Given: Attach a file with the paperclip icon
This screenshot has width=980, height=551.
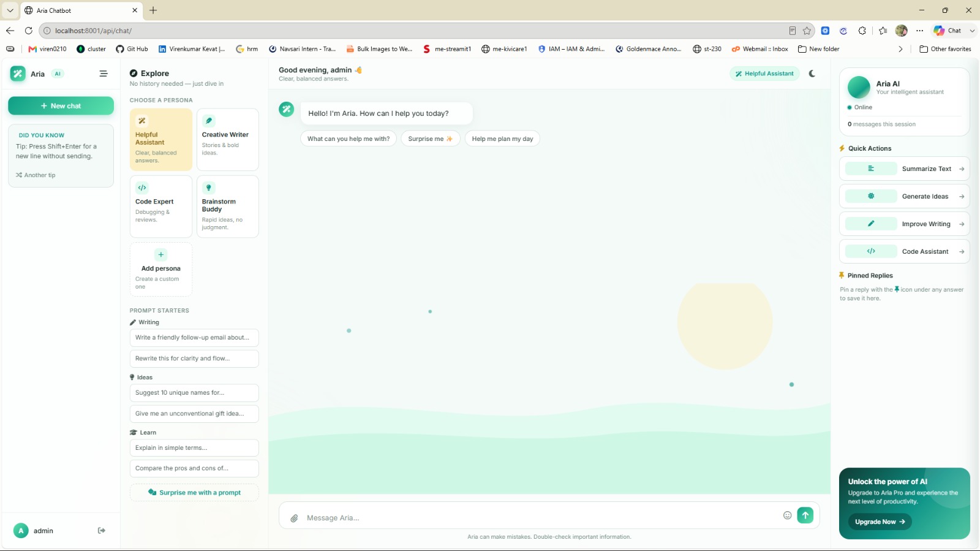Looking at the screenshot, I should pos(294,518).
